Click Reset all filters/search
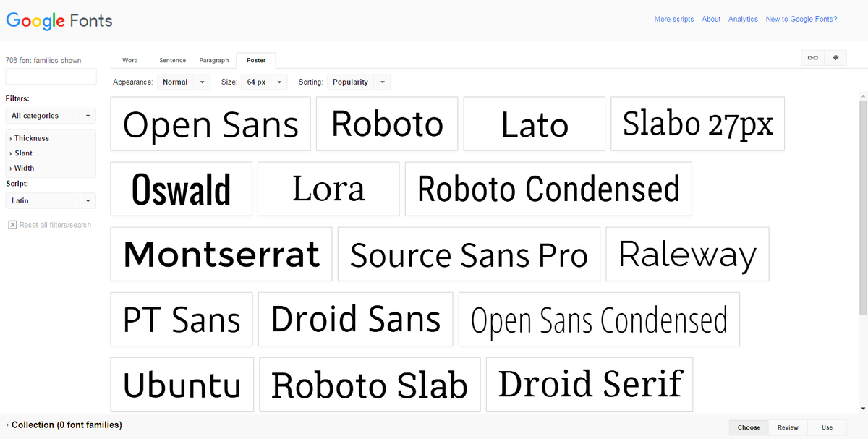This screenshot has height=439, width=868. pos(55,225)
